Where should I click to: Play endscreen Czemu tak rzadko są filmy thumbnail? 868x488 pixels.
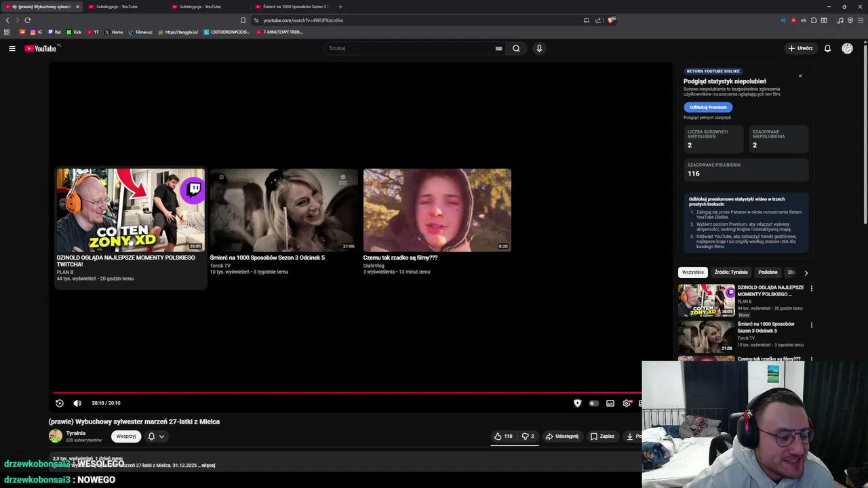point(437,210)
